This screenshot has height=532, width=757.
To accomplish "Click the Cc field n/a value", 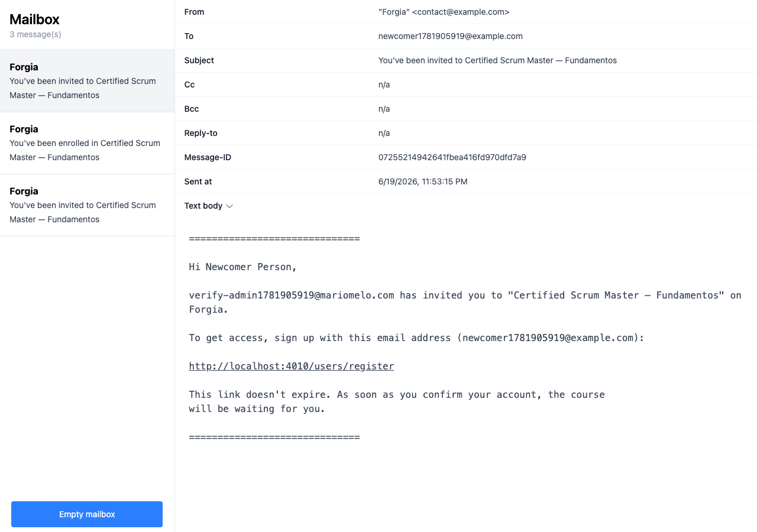I will [x=384, y=85].
